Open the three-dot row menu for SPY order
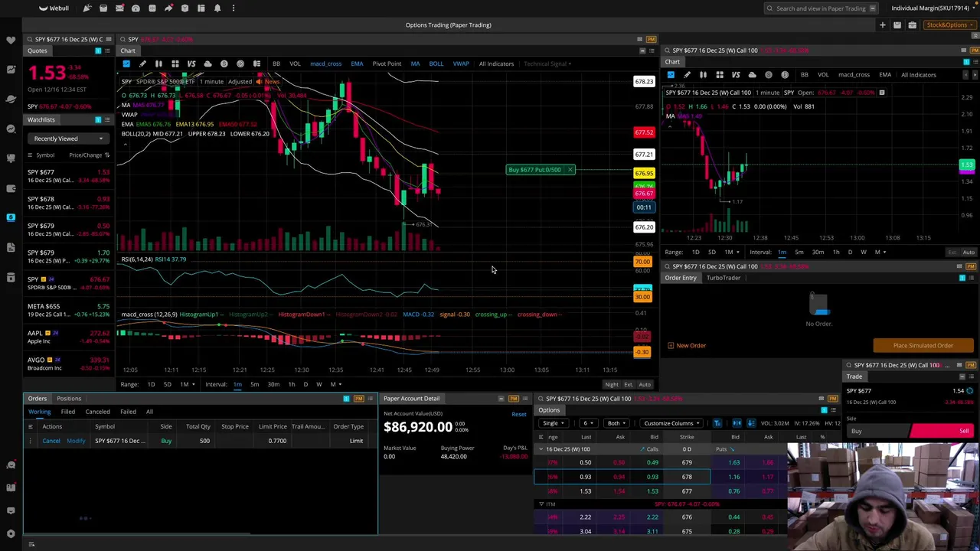 click(31, 441)
